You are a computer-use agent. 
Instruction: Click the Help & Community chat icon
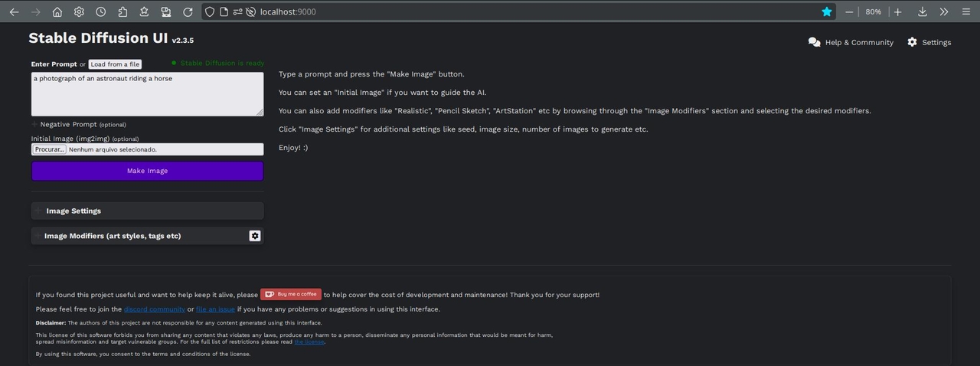click(814, 42)
